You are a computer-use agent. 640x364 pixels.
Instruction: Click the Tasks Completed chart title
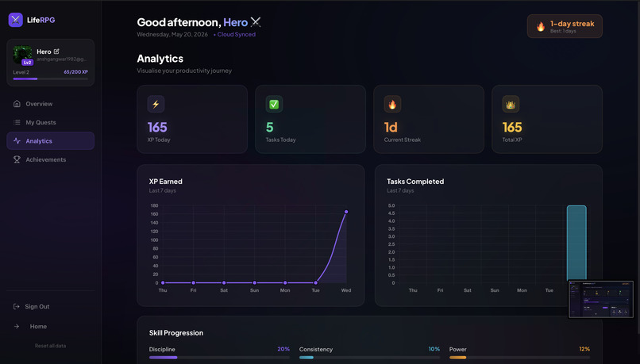click(415, 182)
